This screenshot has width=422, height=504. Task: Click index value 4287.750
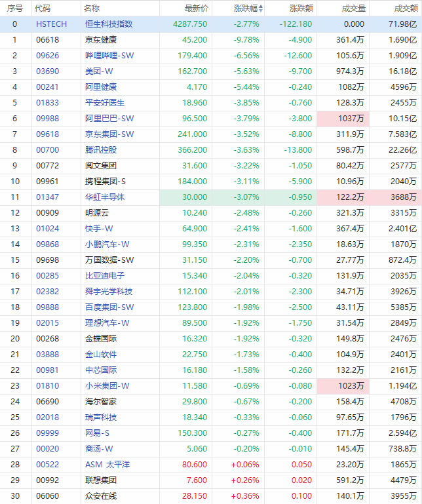point(190,24)
